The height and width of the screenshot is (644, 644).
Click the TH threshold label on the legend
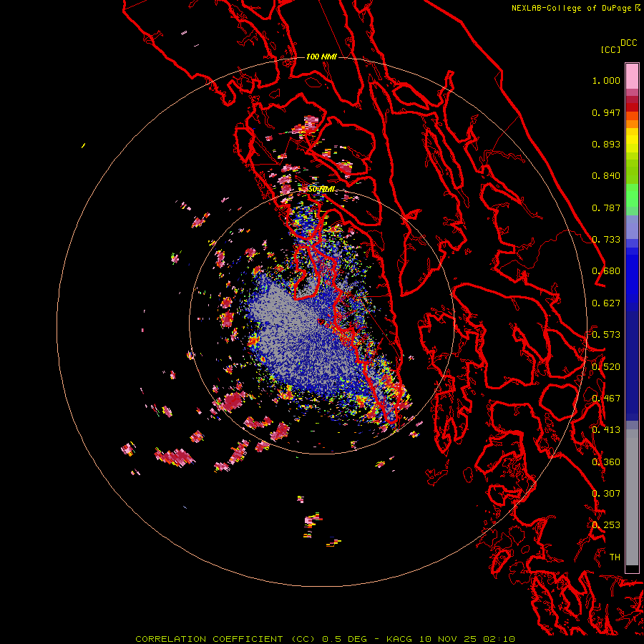coord(615,557)
